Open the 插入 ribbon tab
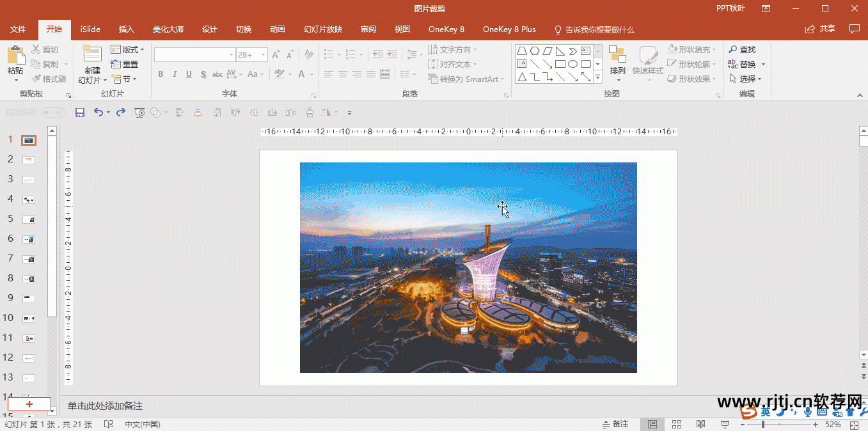Viewport: 868px width, 431px height. (127, 29)
